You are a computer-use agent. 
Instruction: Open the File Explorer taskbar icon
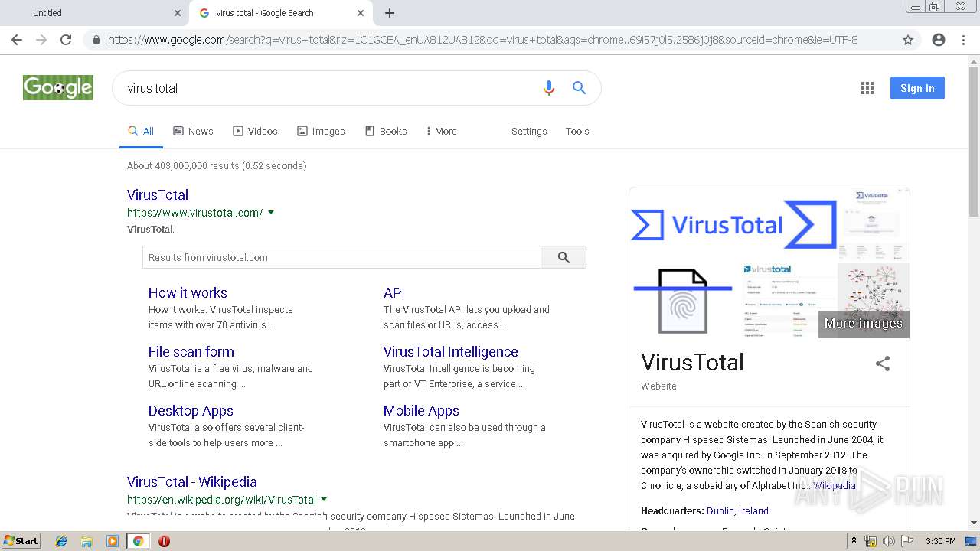(x=87, y=541)
